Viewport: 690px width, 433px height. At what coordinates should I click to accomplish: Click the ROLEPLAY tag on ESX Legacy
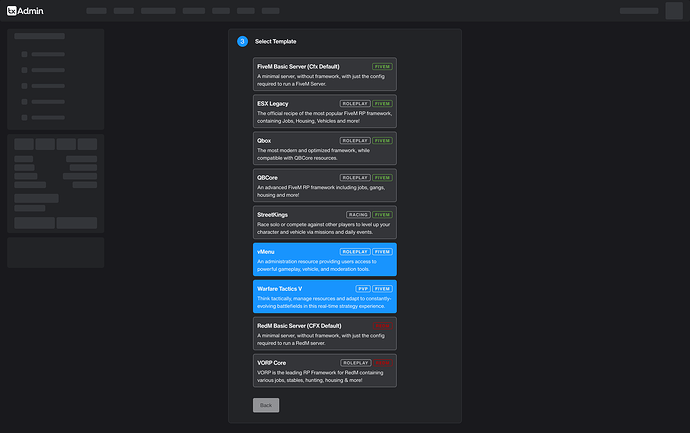pos(355,103)
